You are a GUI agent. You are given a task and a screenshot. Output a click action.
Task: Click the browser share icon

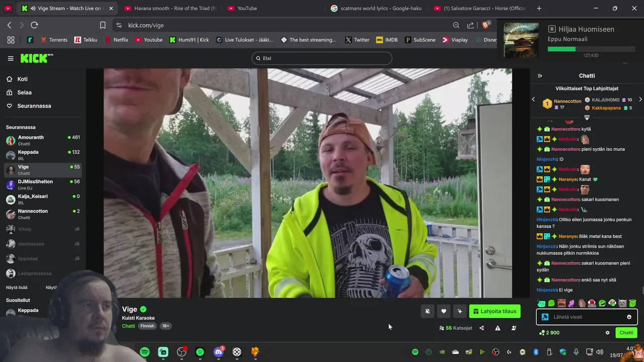click(470, 25)
